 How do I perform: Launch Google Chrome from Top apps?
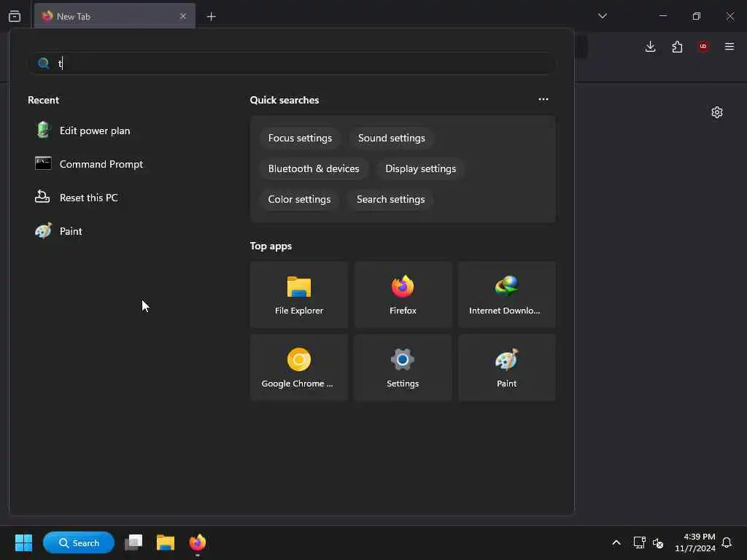tap(298, 367)
